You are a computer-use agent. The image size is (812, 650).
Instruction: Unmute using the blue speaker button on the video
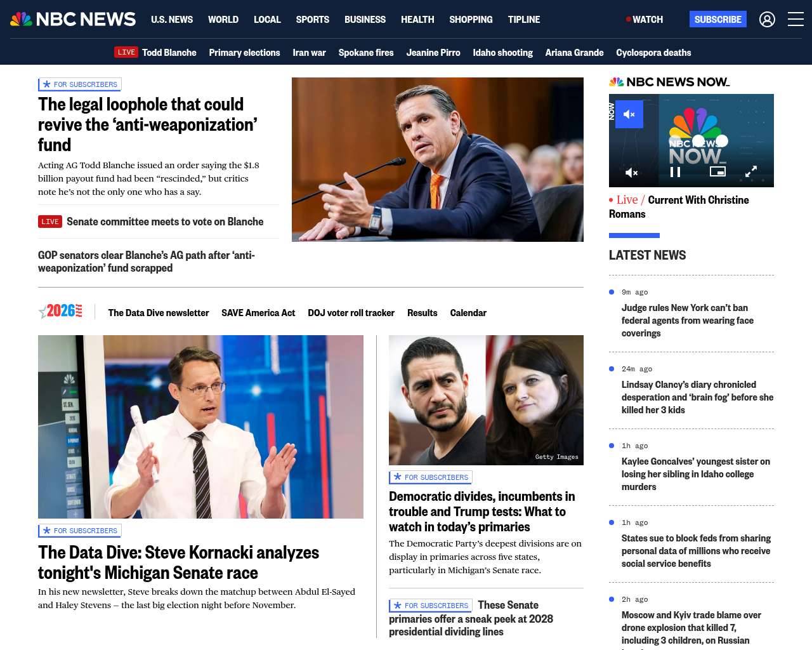point(629,114)
